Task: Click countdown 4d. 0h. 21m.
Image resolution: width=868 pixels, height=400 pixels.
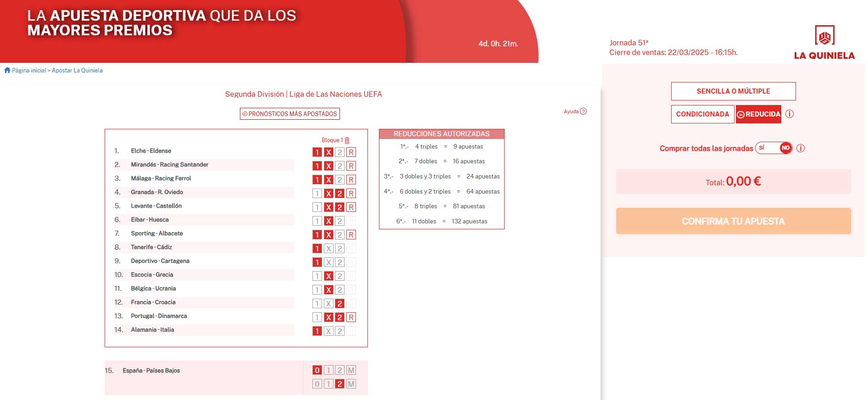Action: [498, 44]
